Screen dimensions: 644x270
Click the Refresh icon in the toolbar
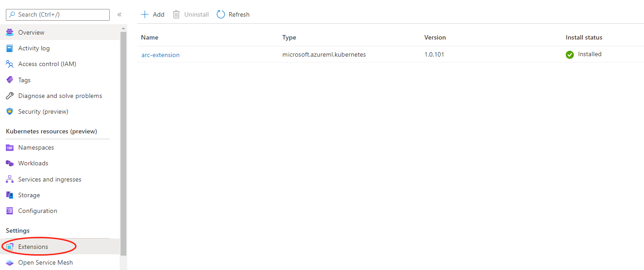(x=220, y=14)
